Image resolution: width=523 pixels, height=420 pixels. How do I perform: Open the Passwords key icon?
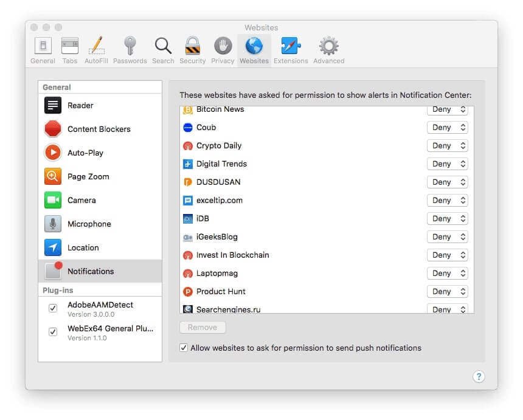click(x=130, y=46)
